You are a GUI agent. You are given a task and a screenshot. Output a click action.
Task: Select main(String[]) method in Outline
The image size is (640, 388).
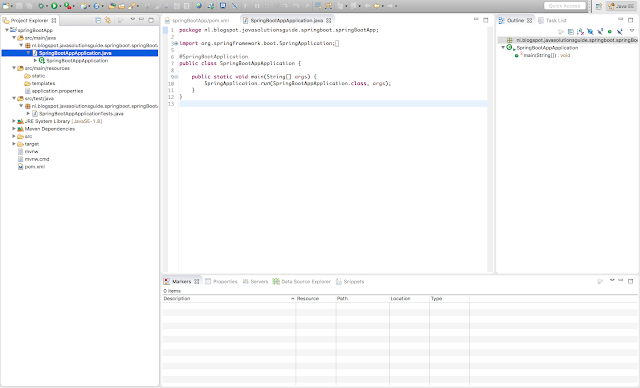[547, 55]
